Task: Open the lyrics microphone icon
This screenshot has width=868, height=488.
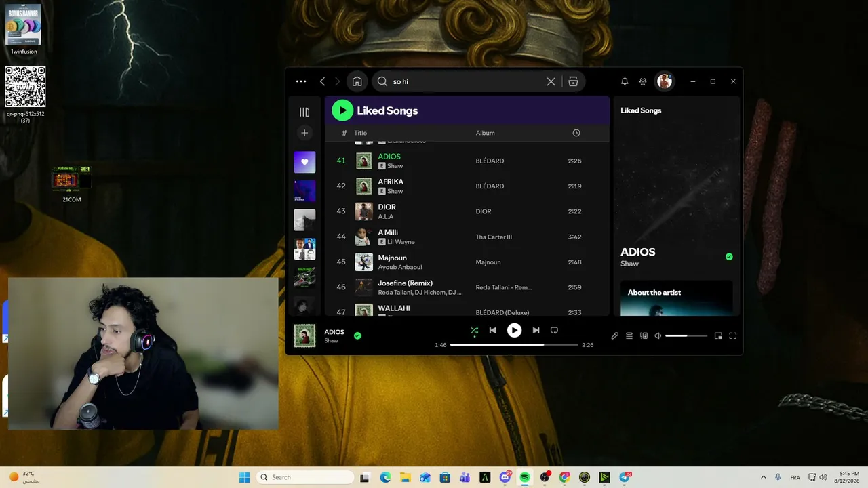Action: coord(615,335)
